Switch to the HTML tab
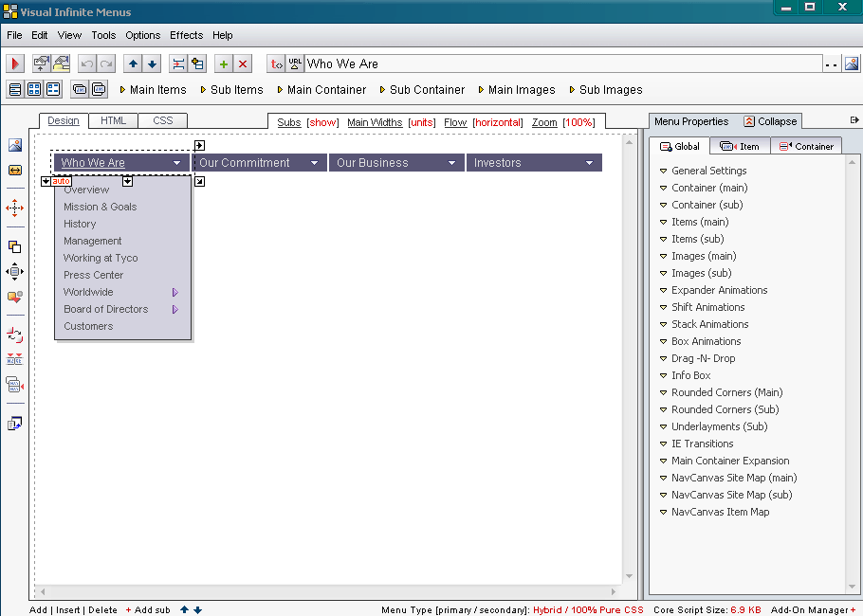 113,120
